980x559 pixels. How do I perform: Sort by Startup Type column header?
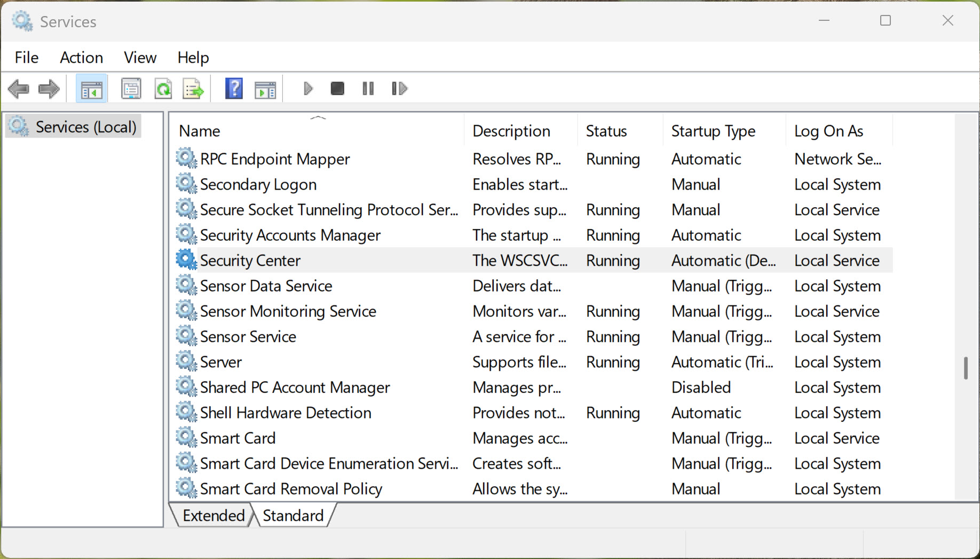click(713, 131)
